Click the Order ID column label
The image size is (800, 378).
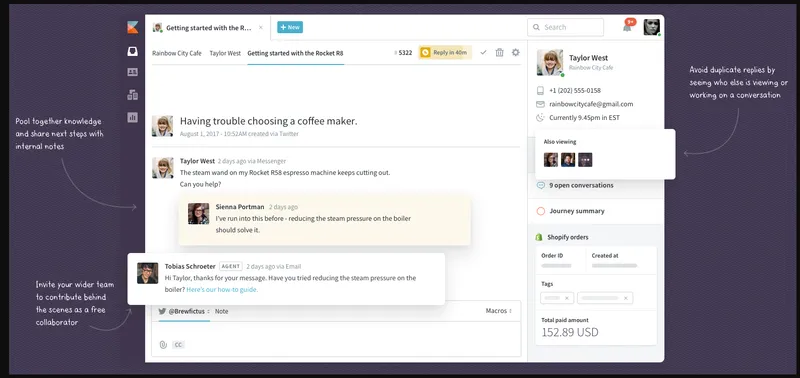[x=551, y=256]
